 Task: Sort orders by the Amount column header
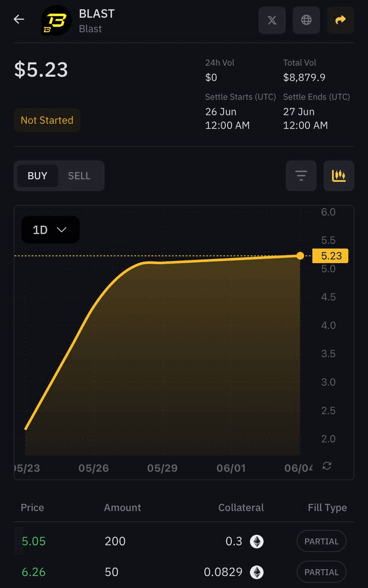(x=122, y=508)
